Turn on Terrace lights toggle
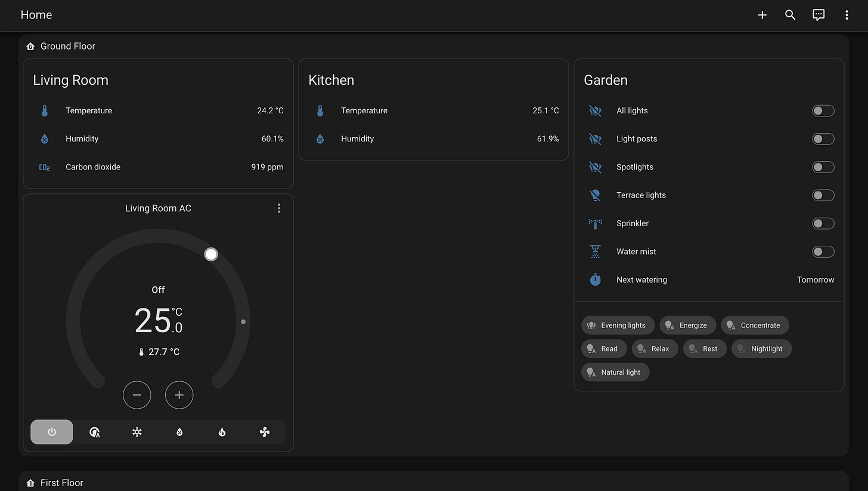 [x=823, y=195]
